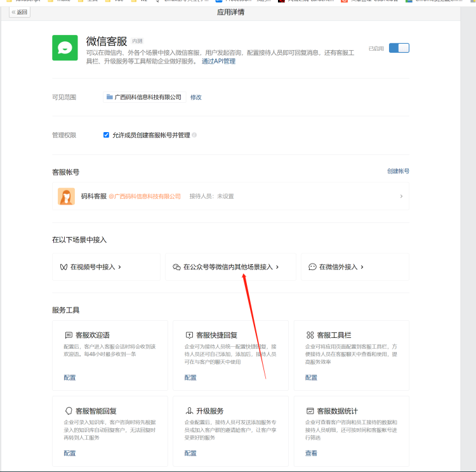The height and width of the screenshot is (472, 476).
Task: Open 在视频号中接入 option
Action: [x=106, y=267]
